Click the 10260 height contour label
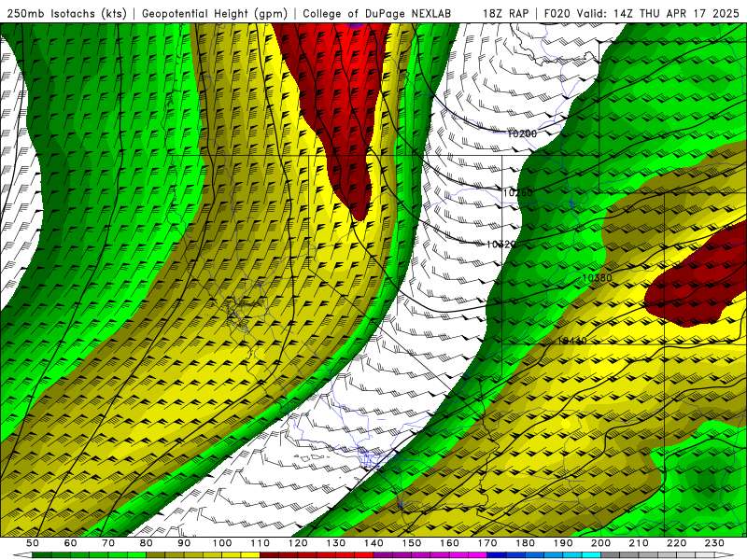 (518, 192)
